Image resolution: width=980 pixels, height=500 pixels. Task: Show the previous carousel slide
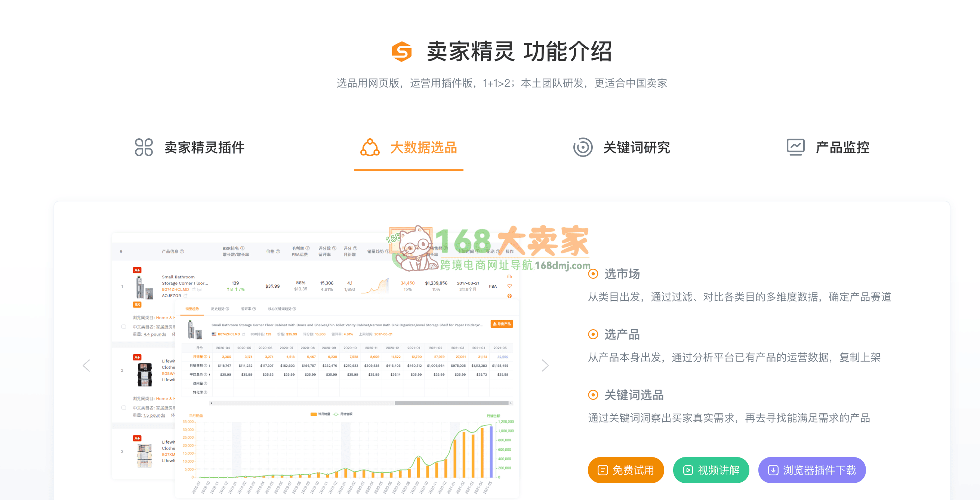pos(86,365)
